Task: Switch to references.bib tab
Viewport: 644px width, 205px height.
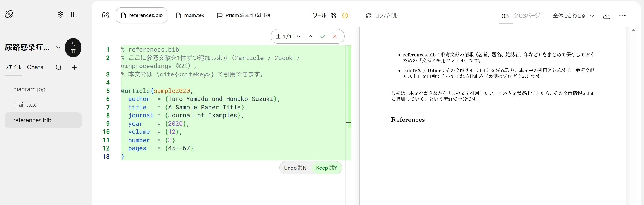Action: 141,15
